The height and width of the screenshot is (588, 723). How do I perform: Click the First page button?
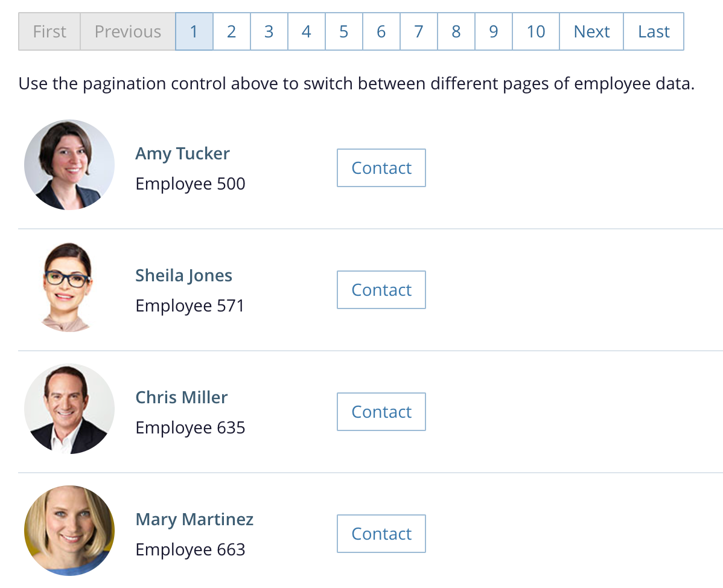(49, 31)
